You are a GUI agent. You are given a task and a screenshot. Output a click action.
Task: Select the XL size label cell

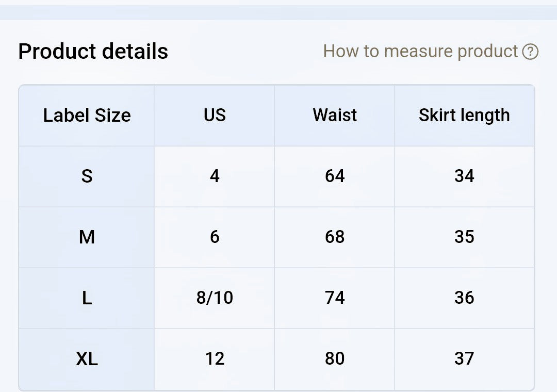pyautogui.click(x=87, y=360)
